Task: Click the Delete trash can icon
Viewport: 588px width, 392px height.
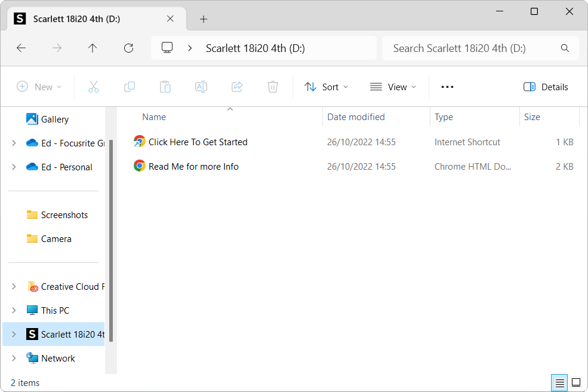Action: point(273,87)
